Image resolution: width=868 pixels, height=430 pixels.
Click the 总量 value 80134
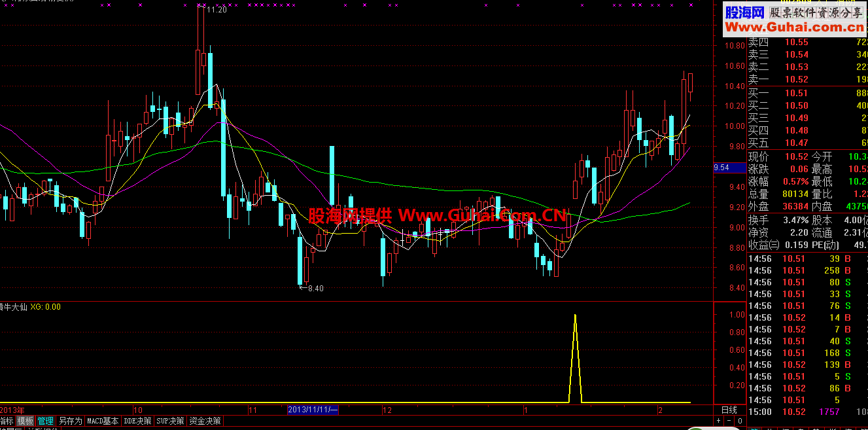pos(795,194)
